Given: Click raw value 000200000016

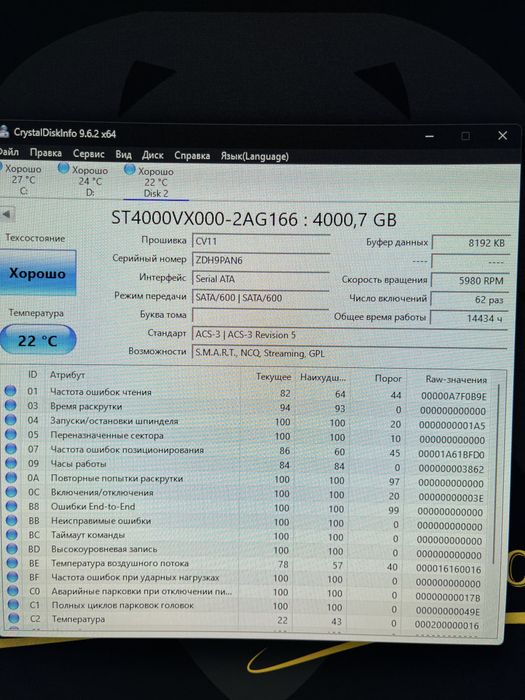Looking at the screenshot, I should pyautogui.click(x=447, y=625).
